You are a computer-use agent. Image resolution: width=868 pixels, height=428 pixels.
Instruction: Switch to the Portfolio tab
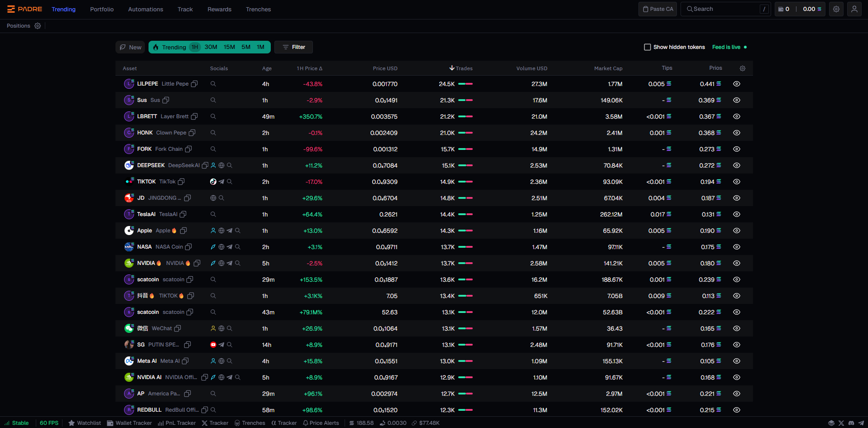click(x=102, y=9)
